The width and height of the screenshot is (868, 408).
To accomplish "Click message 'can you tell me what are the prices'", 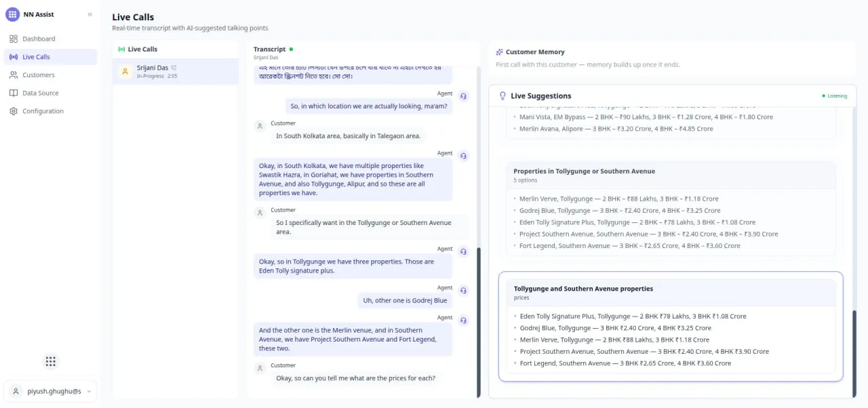I will 355,378.
